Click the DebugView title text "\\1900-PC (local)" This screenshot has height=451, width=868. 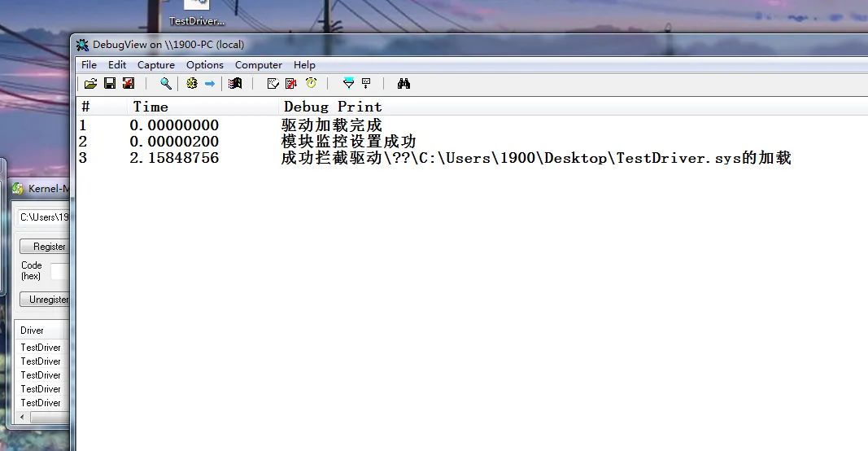(x=204, y=45)
